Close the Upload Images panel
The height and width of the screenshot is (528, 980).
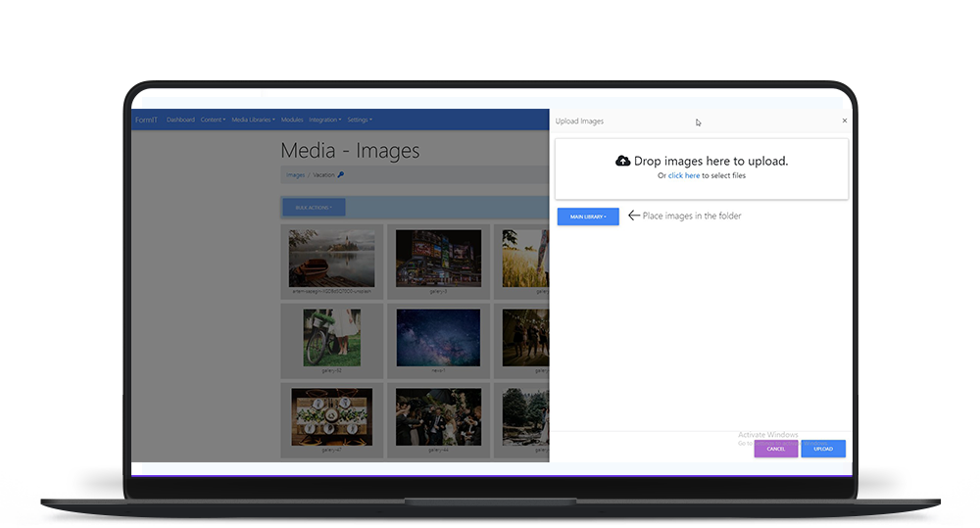point(845,120)
